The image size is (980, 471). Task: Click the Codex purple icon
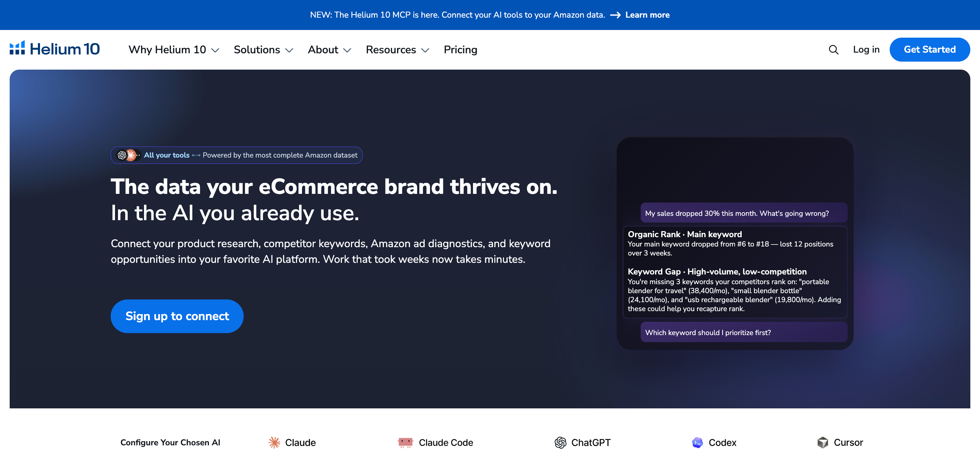point(697,442)
